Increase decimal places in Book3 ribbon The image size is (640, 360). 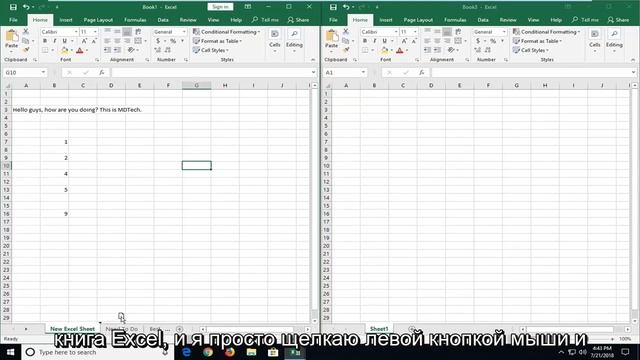tap(478, 50)
